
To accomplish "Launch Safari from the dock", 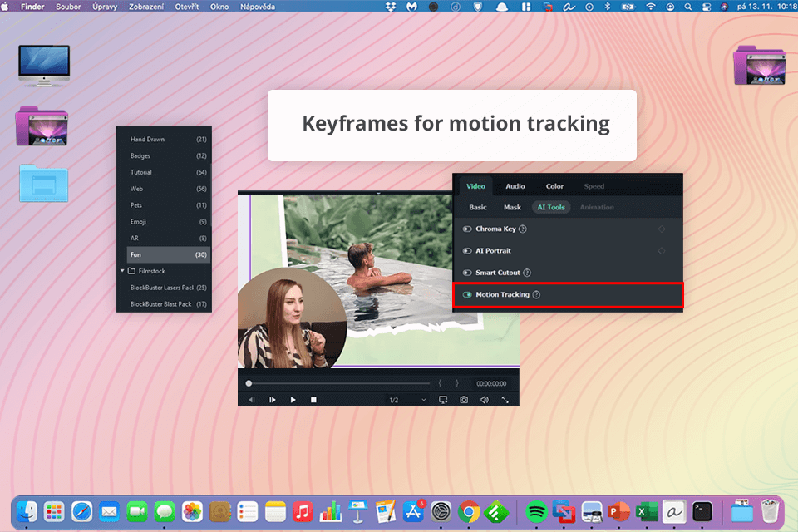I will pyautogui.click(x=81, y=512).
